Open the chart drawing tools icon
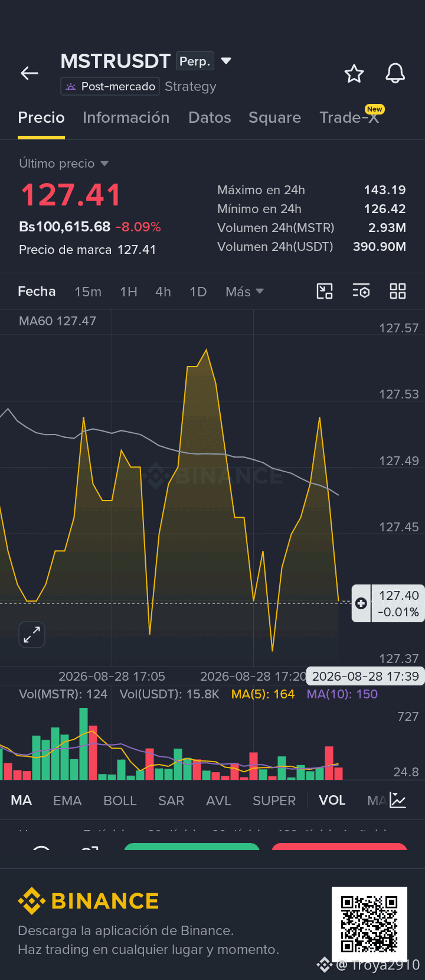Viewport: 425px width, 980px height. (325, 291)
